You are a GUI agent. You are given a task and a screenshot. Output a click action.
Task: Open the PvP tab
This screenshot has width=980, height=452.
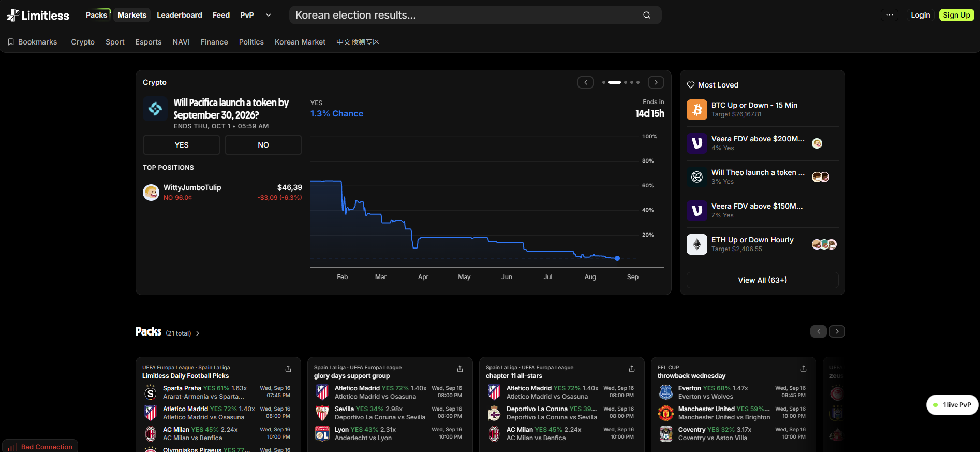(x=247, y=15)
